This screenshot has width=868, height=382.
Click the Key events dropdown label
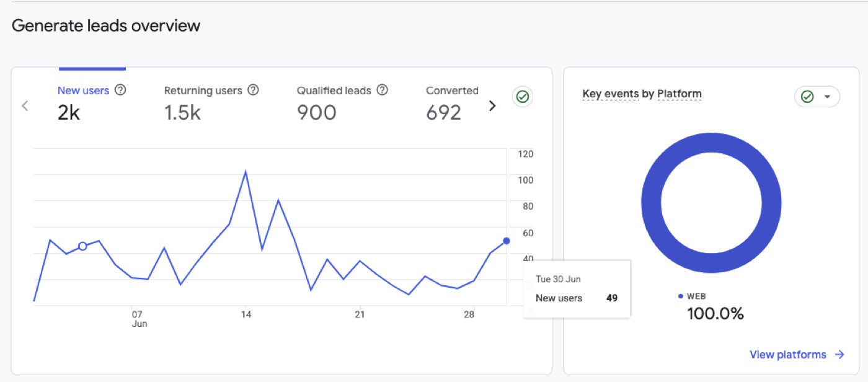pos(611,94)
